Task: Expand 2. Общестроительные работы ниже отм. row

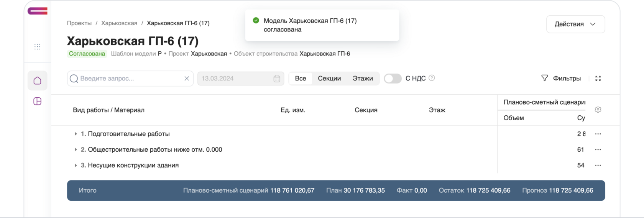Action: (76, 150)
